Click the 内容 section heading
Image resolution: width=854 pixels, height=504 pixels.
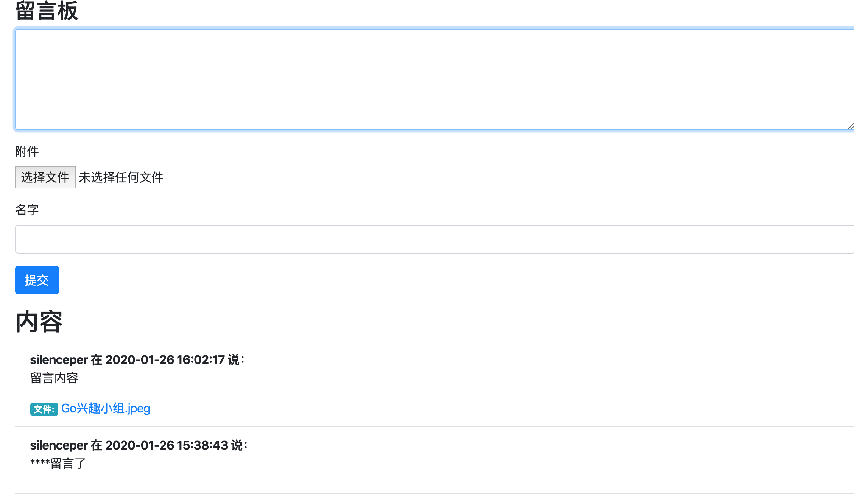tap(39, 322)
